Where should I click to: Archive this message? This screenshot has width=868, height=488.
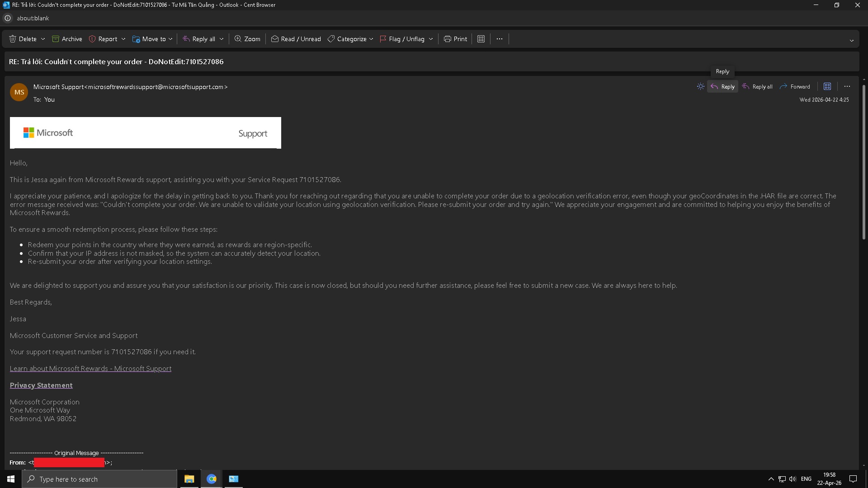pos(67,39)
